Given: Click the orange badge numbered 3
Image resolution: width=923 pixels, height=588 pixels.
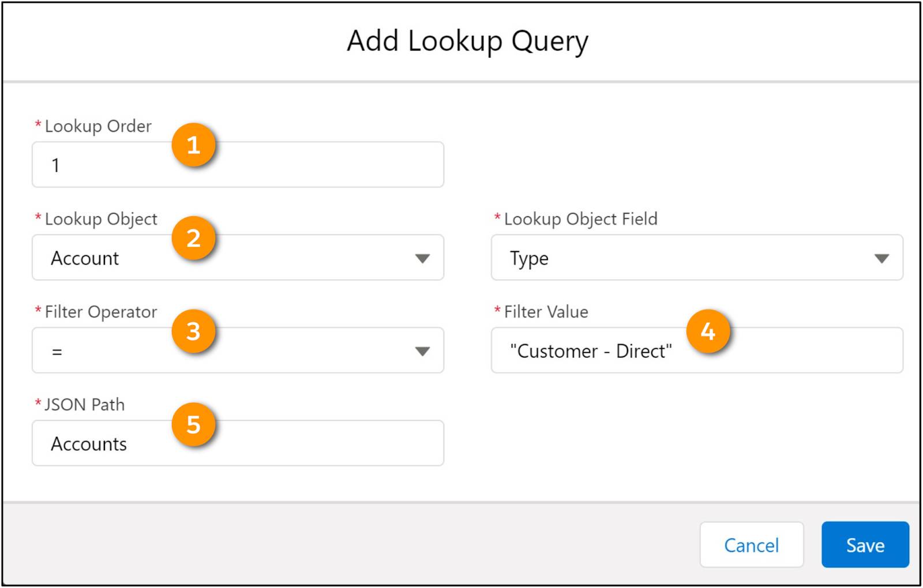Looking at the screenshot, I should pos(194,331).
